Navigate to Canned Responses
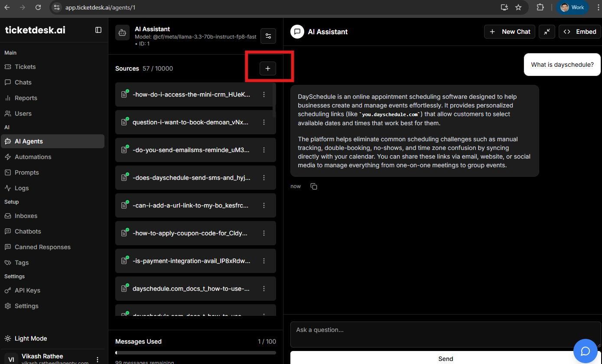 point(42,247)
